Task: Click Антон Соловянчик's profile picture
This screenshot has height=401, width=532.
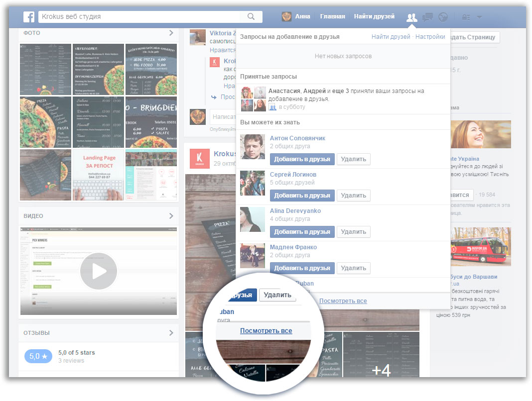Action: coord(253,147)
